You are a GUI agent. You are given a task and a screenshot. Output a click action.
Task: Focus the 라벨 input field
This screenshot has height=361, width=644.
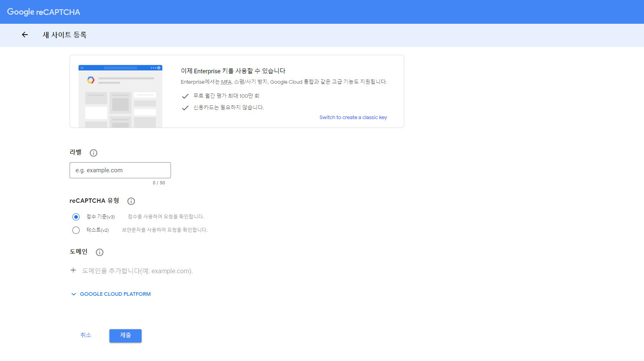pos(120,170)
